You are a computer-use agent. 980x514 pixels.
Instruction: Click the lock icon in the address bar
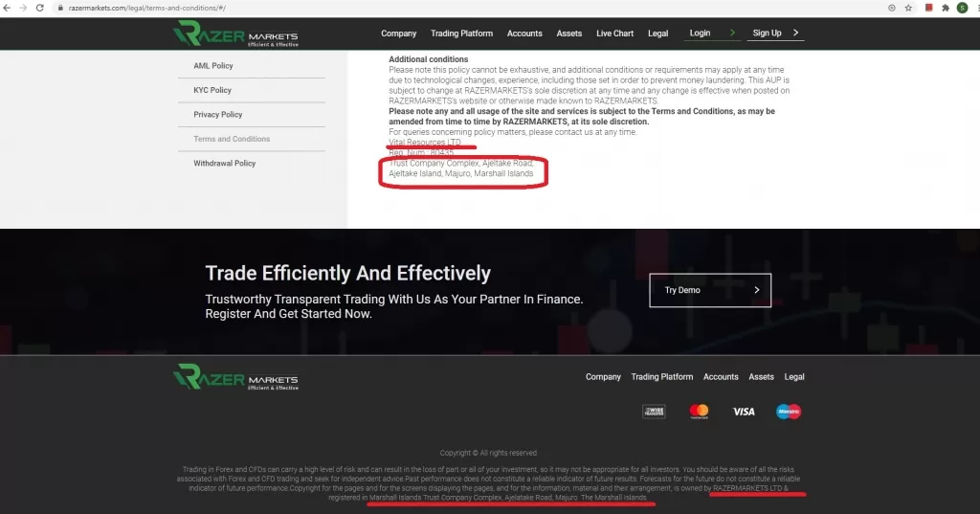tap(60, 8)
